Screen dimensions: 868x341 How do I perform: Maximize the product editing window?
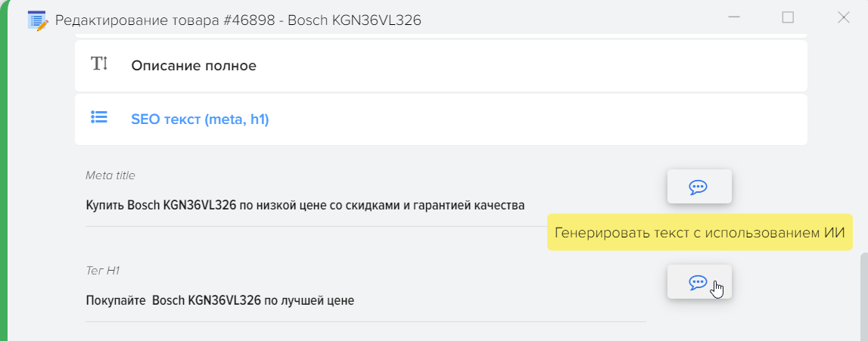(x=788, y=17)
